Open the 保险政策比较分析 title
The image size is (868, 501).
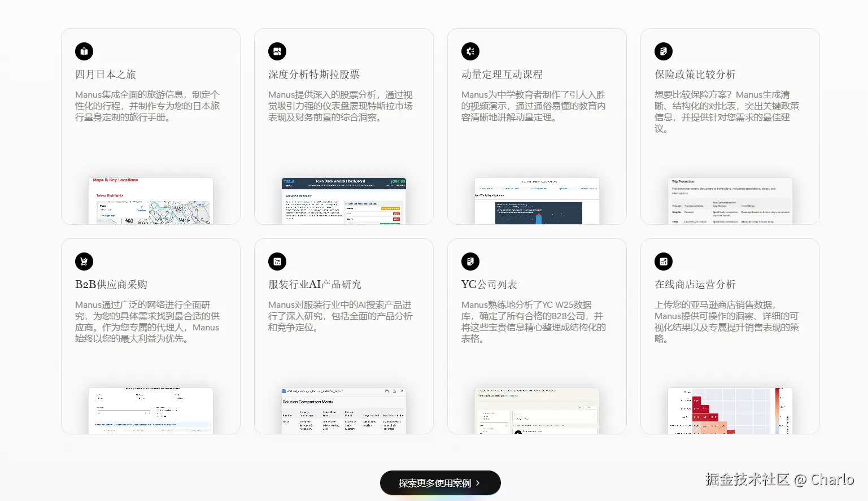(695, 75)
